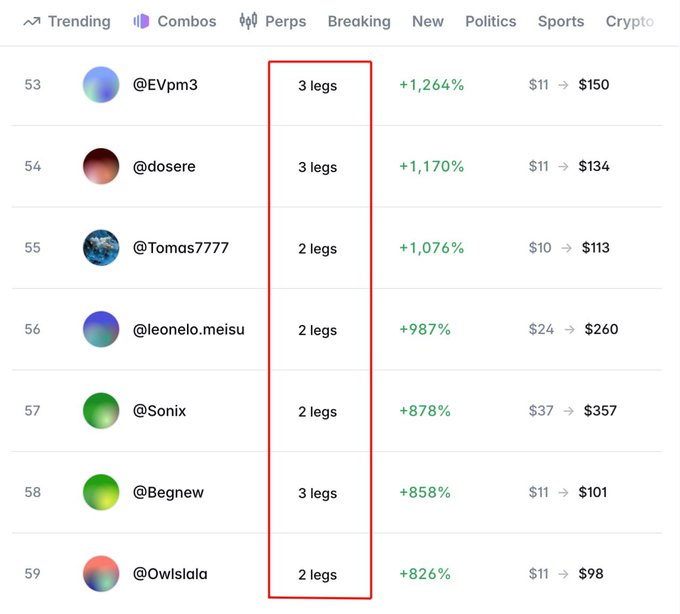
Task: Open @leonelo.meisu's avatar
Action: 101,329
